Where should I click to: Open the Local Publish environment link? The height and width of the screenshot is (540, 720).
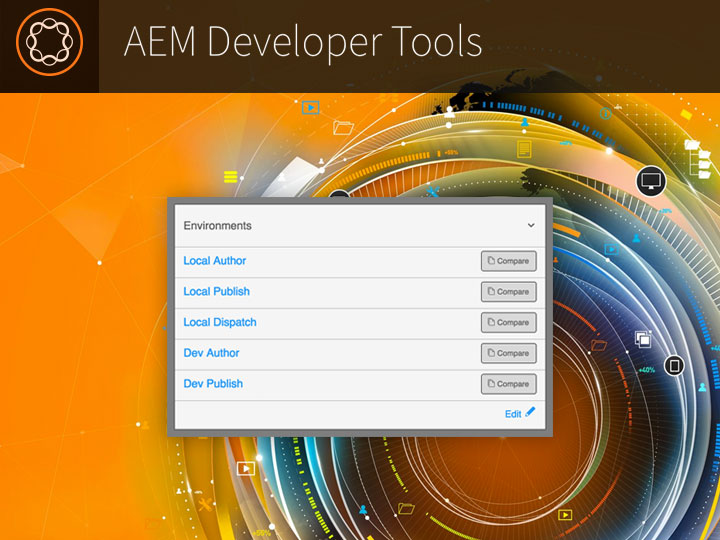pos(216,292)
